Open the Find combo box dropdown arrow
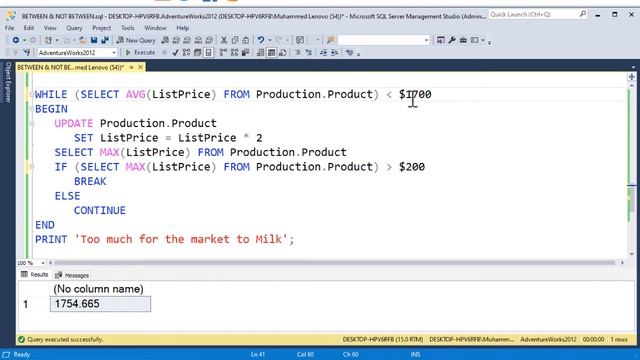The width and height of the screenshot is (640, 360). 426,40
